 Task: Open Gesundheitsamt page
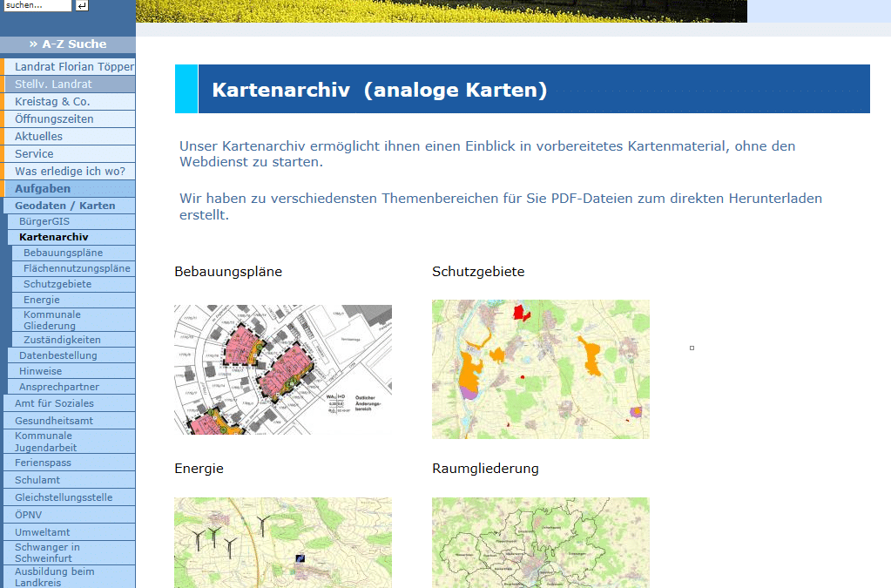(x=70, y=421)
